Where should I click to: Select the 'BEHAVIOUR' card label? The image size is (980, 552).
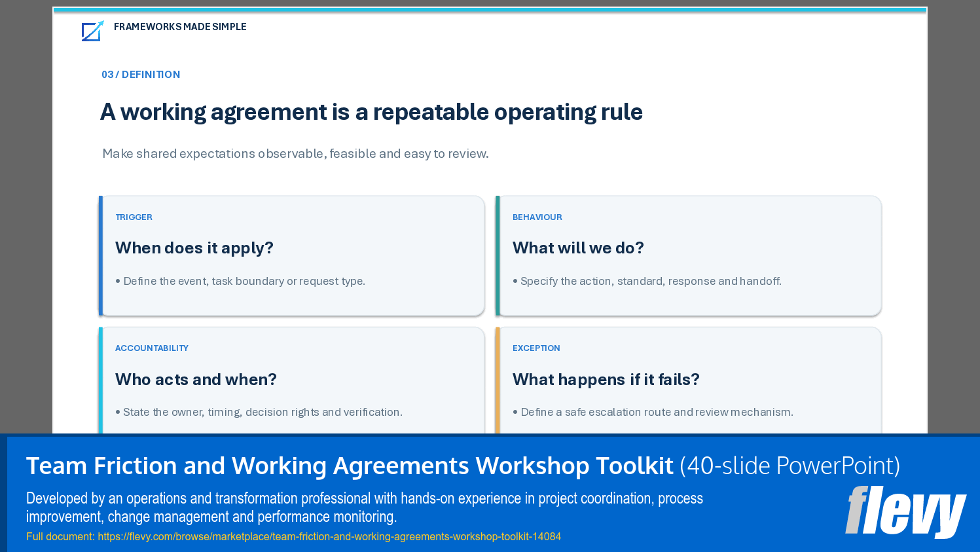point(537,217)
